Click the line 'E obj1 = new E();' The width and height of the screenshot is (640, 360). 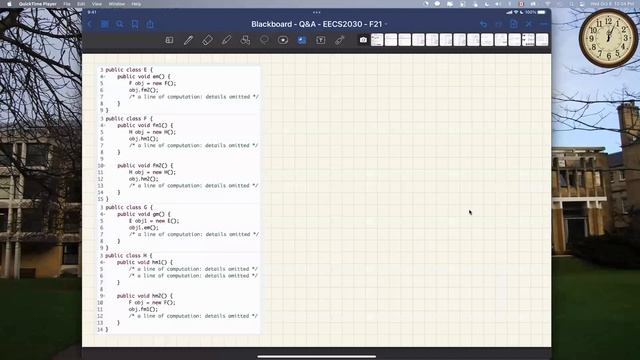coord(154,221)
